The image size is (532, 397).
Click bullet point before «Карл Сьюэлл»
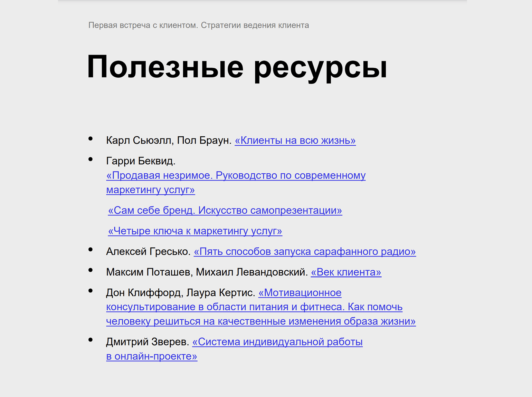coord(91,139)
